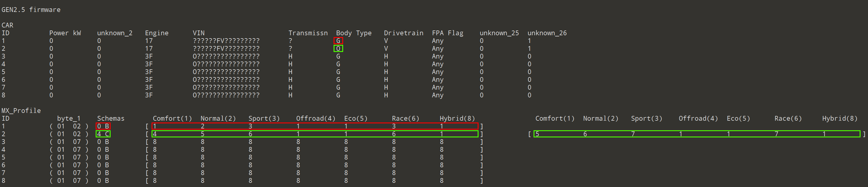Click the GEN2.5 firmware title text

click(x=31, y=10)
